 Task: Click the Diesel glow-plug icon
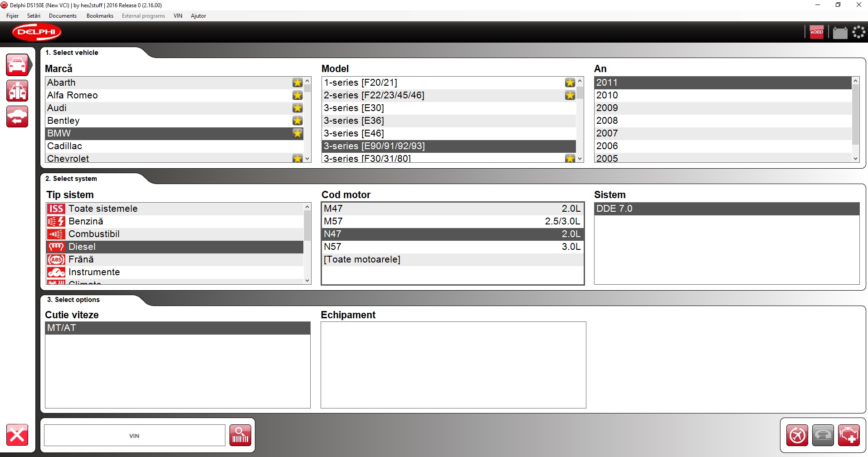coord(56,247)
